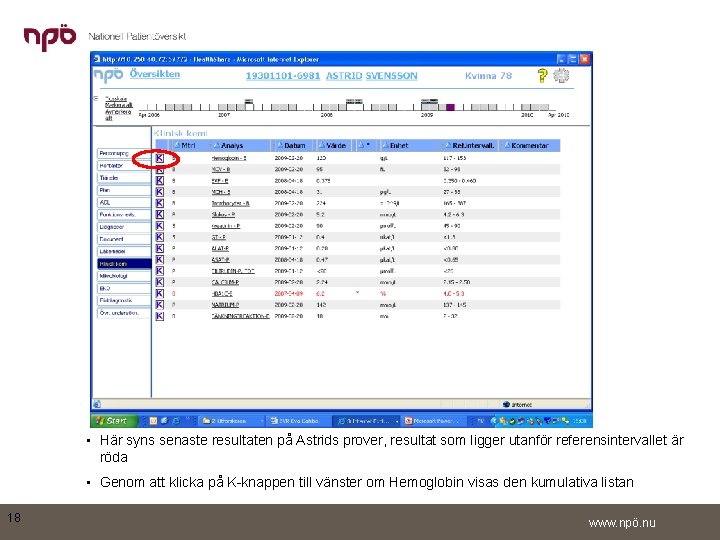
Task: Open the Mikrobiologi sidebar tab
Action: (x=124, y=276)
